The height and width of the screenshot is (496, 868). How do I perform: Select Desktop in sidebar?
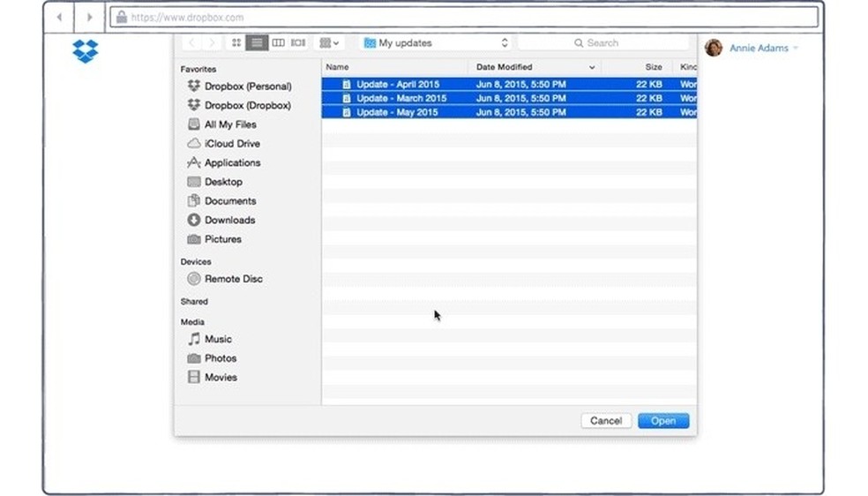coord(214,182)
